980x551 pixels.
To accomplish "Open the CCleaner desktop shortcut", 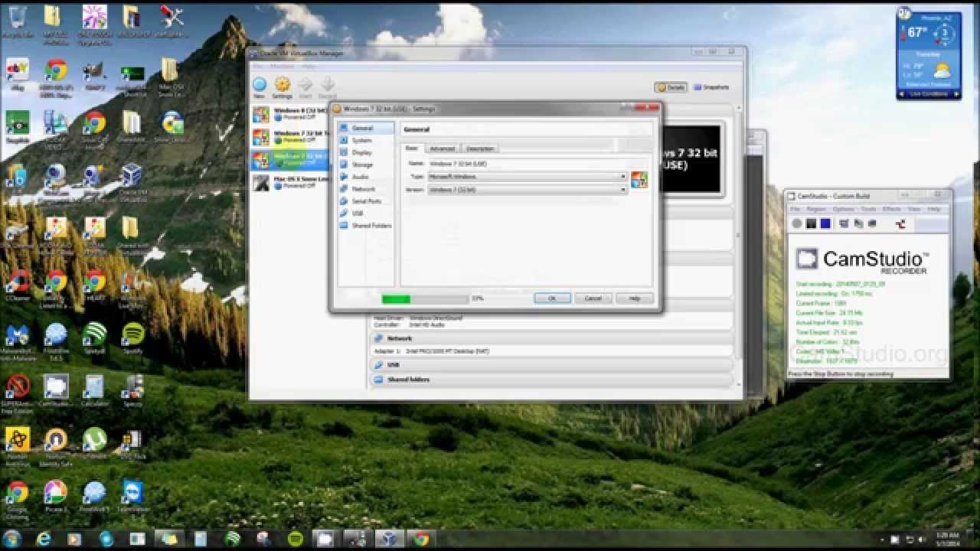I will [x=17, y=285].
